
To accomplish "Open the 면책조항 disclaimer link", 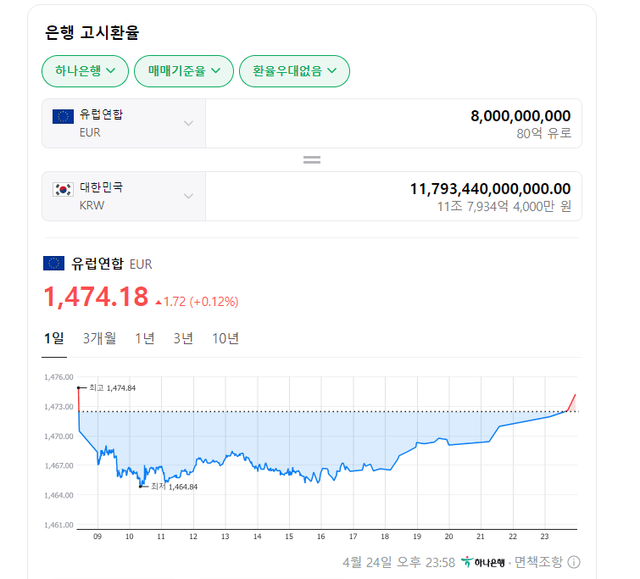I will 538,562.
